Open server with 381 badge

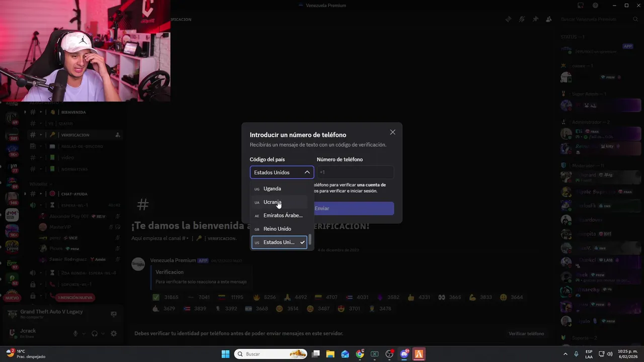[x=12, y=136]
